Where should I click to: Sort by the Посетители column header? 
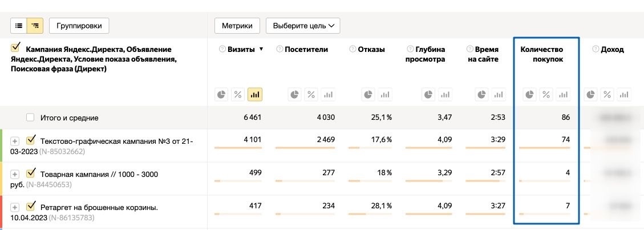[306, 50]
